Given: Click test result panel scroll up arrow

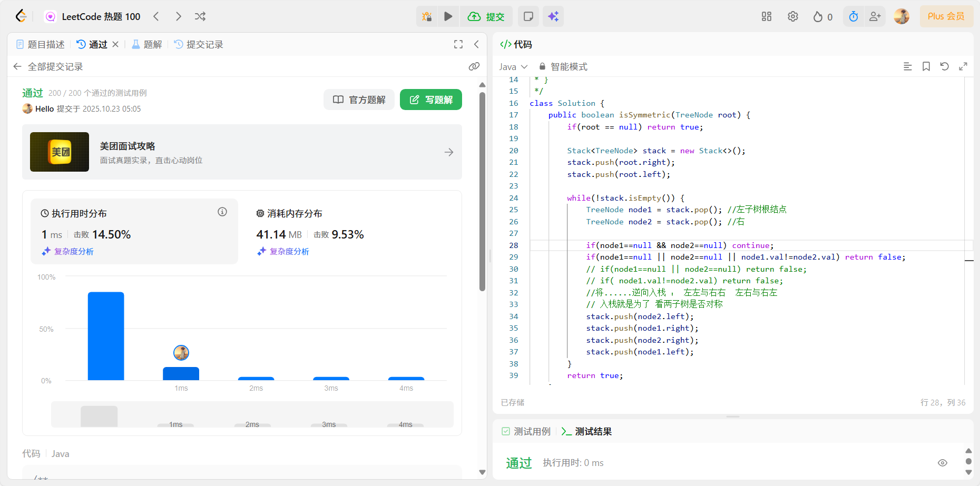Looking at the screenshot, I should point(968,451).
